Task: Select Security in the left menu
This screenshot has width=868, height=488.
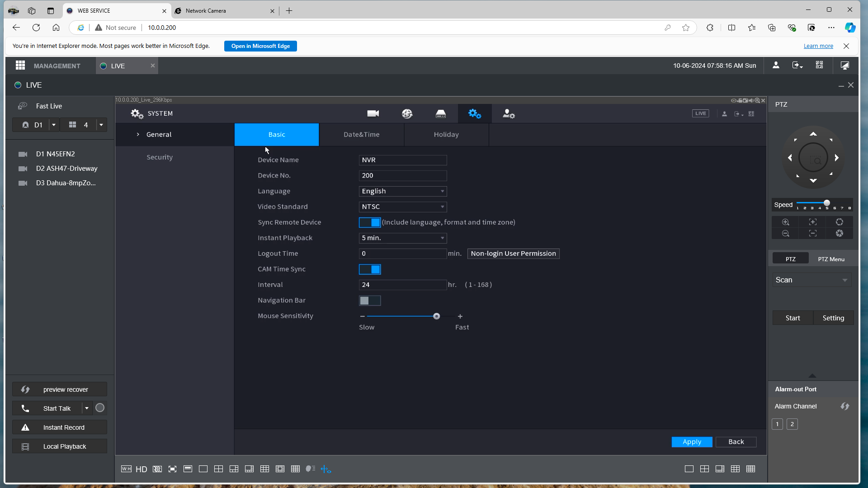Action: click(160, 157)
